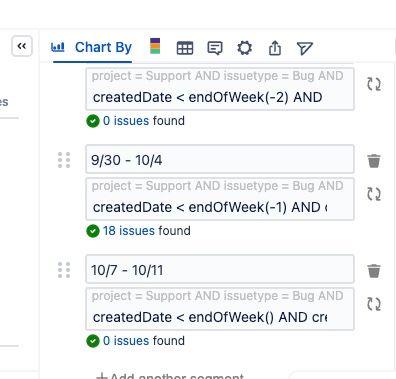Switch to the table grid view icon

(x=185, y=48)
